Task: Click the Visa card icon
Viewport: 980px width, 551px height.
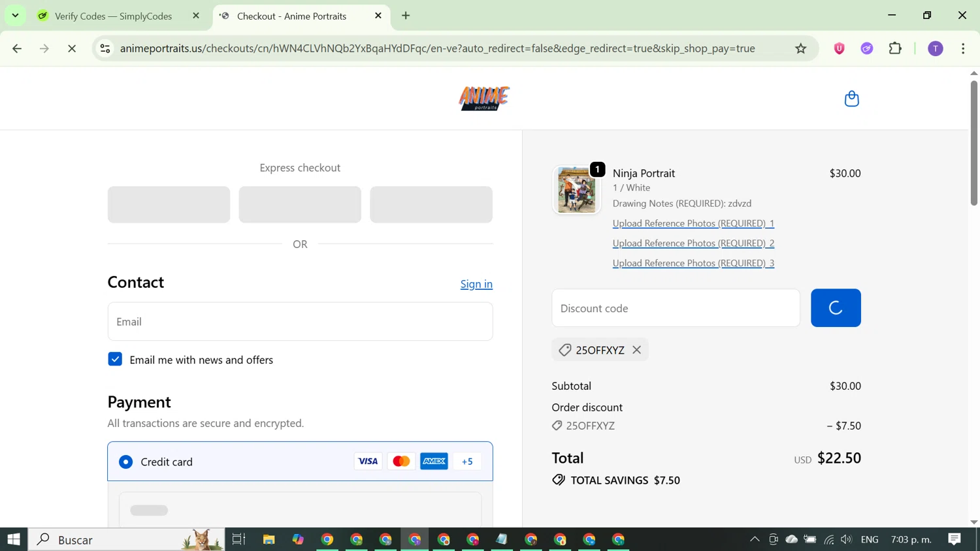Action: [x=368, y=462]
